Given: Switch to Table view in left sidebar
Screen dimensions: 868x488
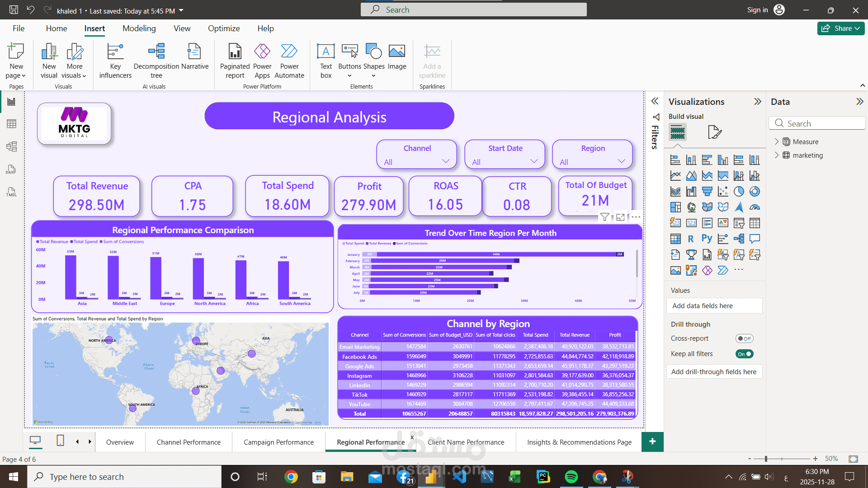Looking at the screenshot, I should coord(11,124).
